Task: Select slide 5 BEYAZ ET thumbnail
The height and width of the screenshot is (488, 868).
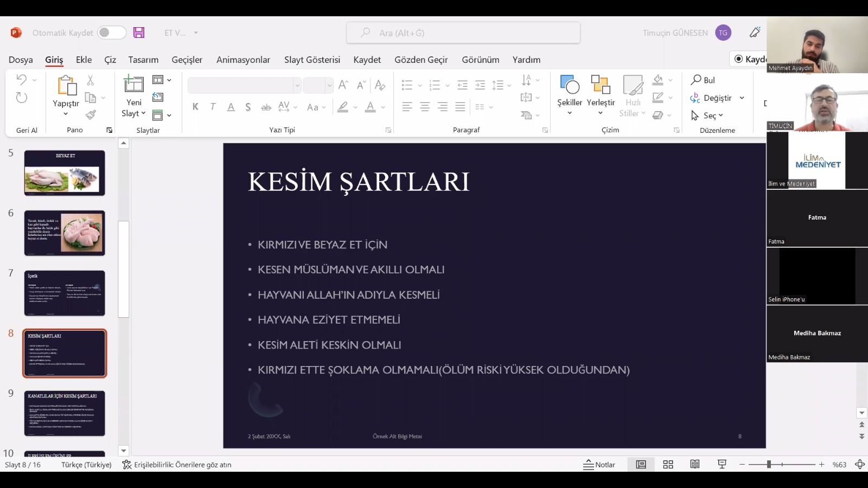Action: pyautogui.click(x=65, y=173)
